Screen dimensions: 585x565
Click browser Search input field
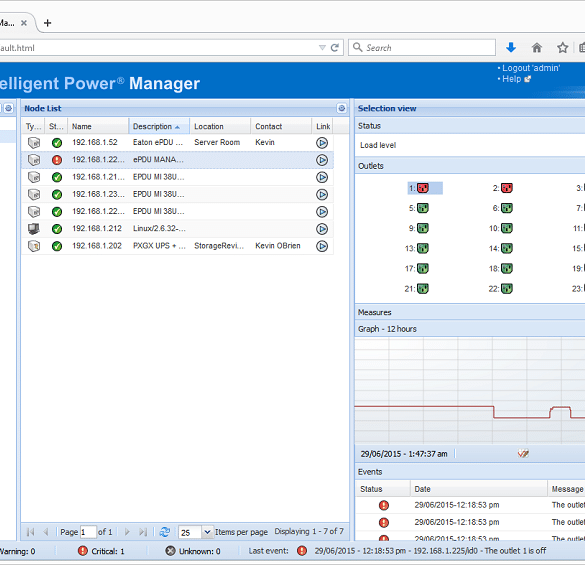click(422, 47)
